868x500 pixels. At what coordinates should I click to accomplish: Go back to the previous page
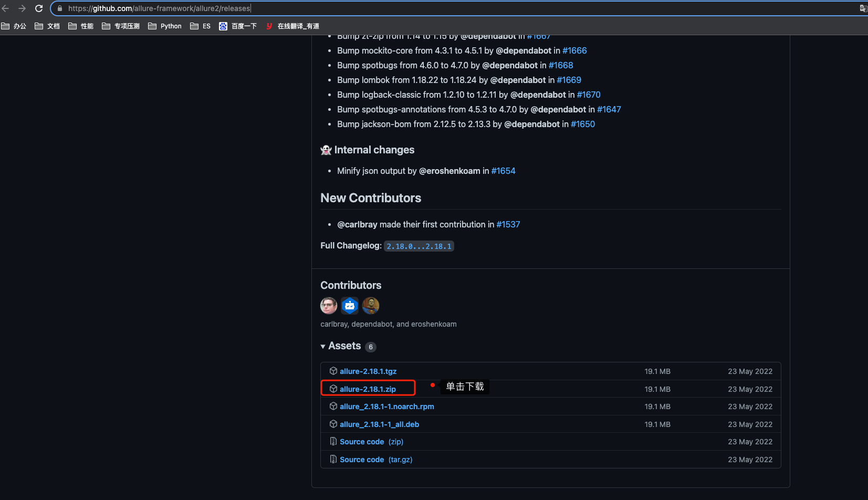pyautogui.click(x=5, y=8)
